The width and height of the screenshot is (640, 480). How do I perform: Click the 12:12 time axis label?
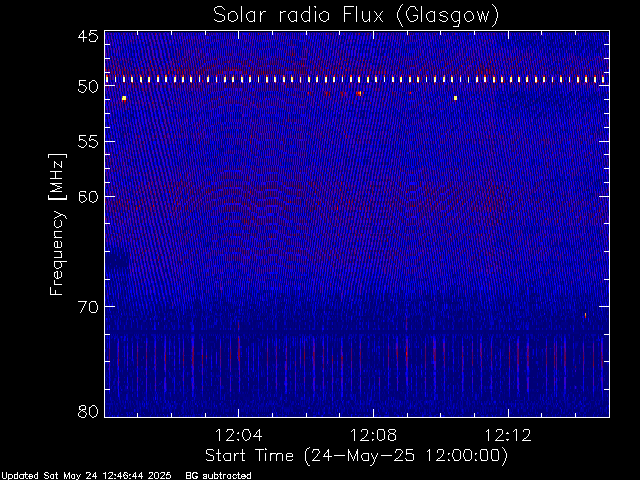[508, 435]
